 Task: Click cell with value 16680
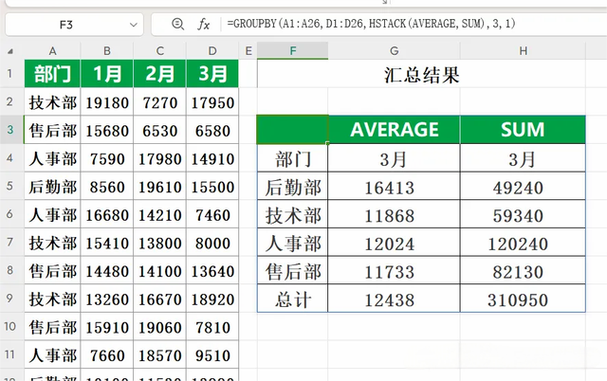pyautogui.click(x=107, y=215)
